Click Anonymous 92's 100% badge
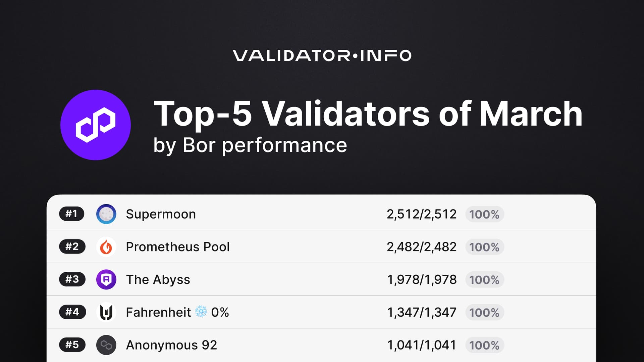This screenshot has width=644, height=362. tap(484, 345)
